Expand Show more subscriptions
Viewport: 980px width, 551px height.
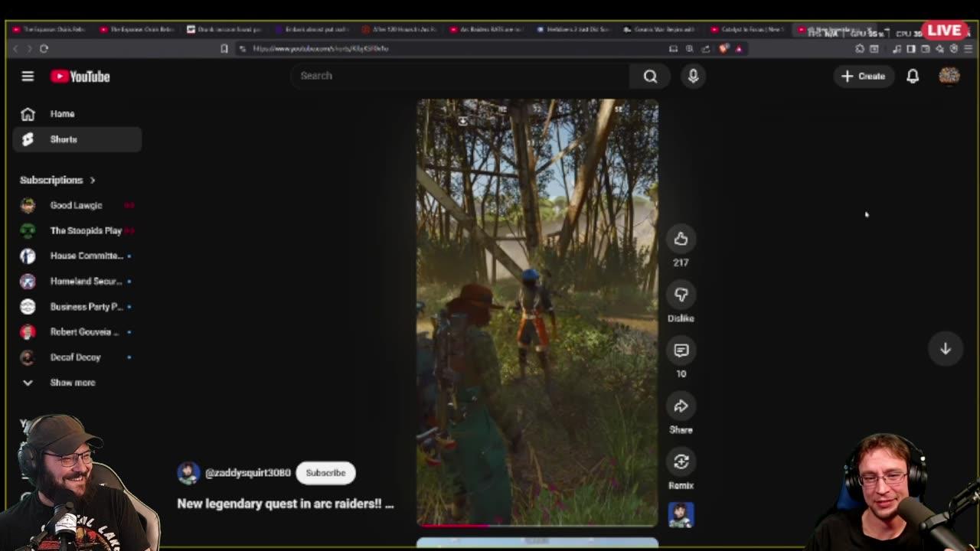pyautogui.click(x=72, y=383)
